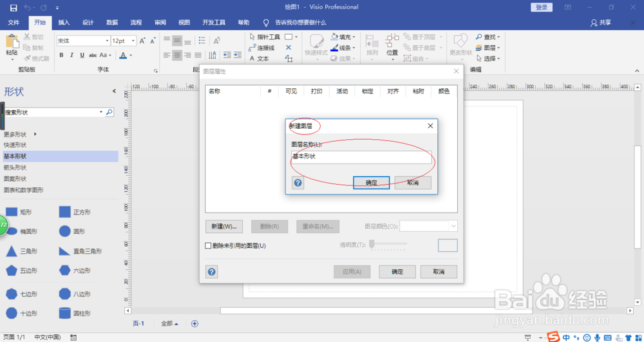
Task: Click the 登录 (Sign in) button
Action: tap(542, 7)
